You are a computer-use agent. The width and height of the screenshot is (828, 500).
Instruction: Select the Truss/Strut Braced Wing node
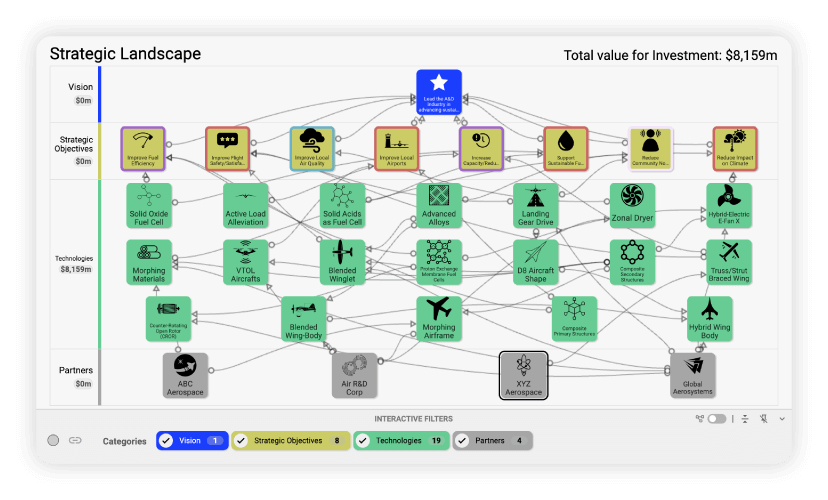point(729,262)
